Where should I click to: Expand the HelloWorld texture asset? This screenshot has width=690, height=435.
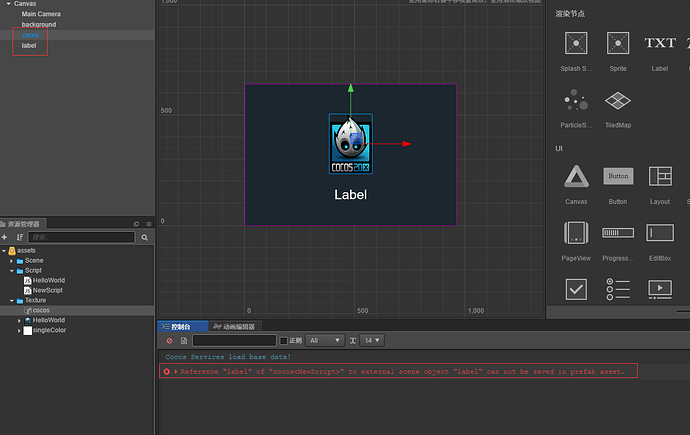(19, 321)
